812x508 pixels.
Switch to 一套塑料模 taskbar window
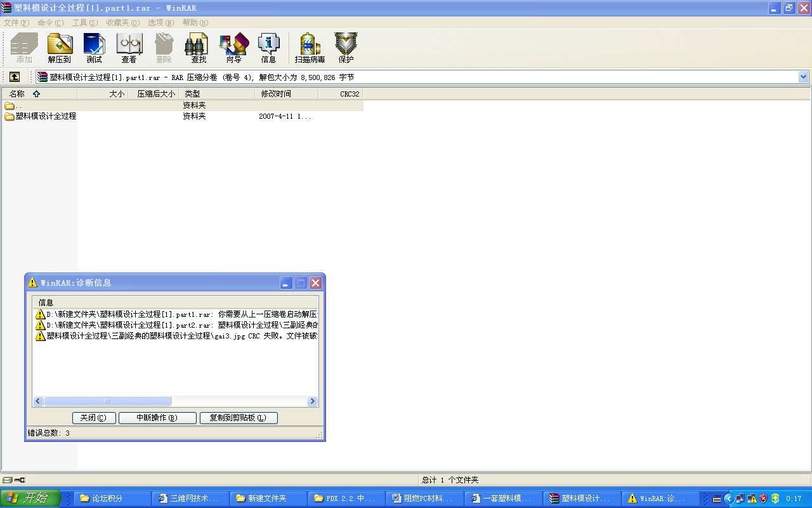pyautogui.click(x=503, y=498)
